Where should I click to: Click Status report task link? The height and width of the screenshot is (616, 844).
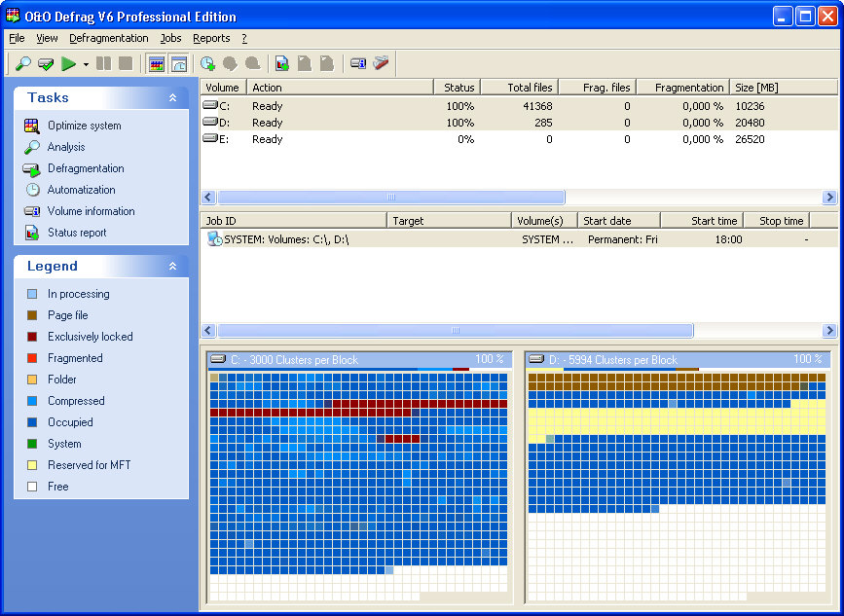[77, 233]
